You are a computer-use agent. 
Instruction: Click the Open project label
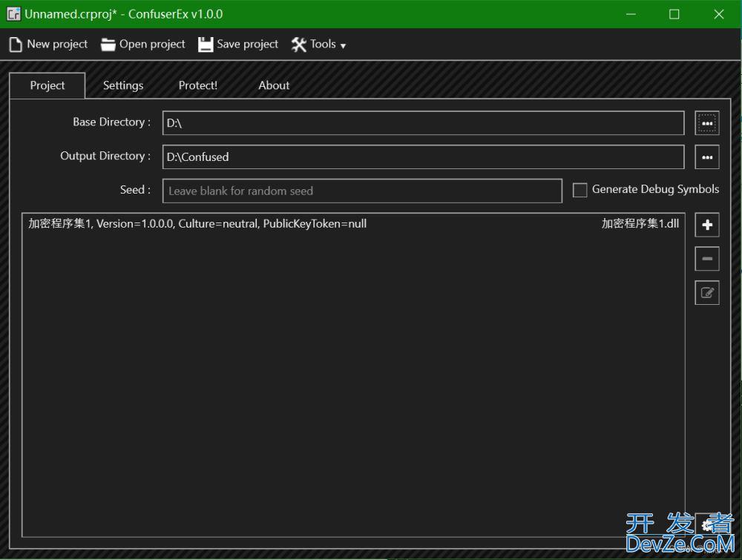click(x=152, y=44)
